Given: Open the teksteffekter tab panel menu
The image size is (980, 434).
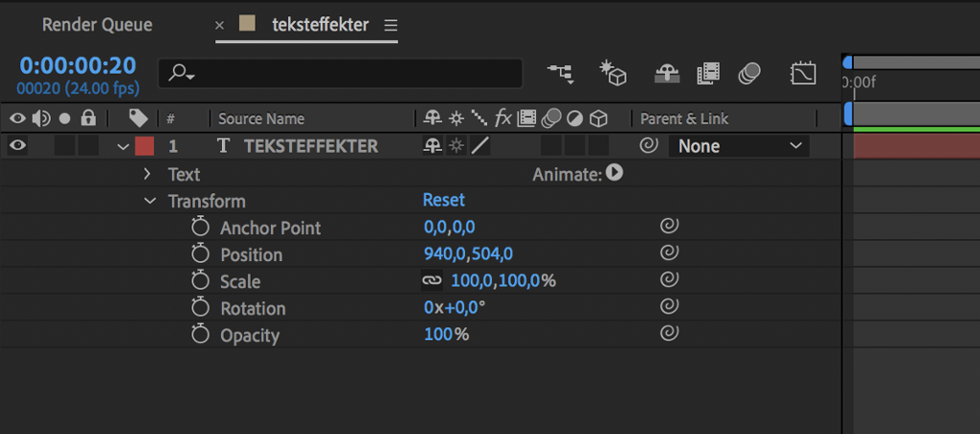Looking at the screenshot, I should [x=390, y=25].
